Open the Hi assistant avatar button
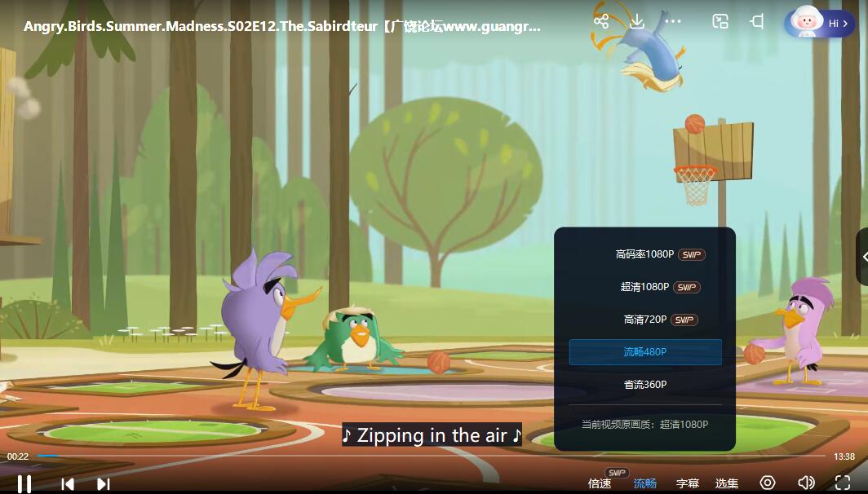The width and height of the screenshot is (868, 494). pos(819,24)
